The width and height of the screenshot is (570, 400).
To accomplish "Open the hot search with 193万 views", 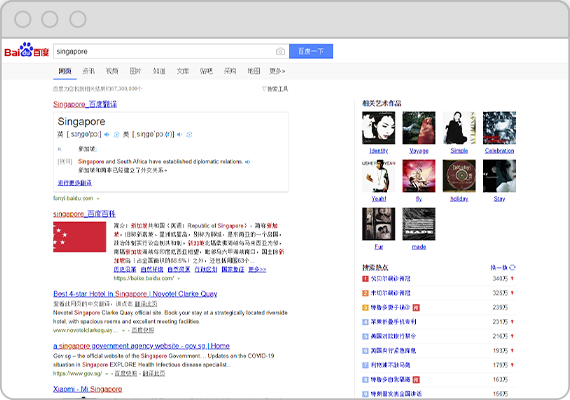I will click(393, 351).
